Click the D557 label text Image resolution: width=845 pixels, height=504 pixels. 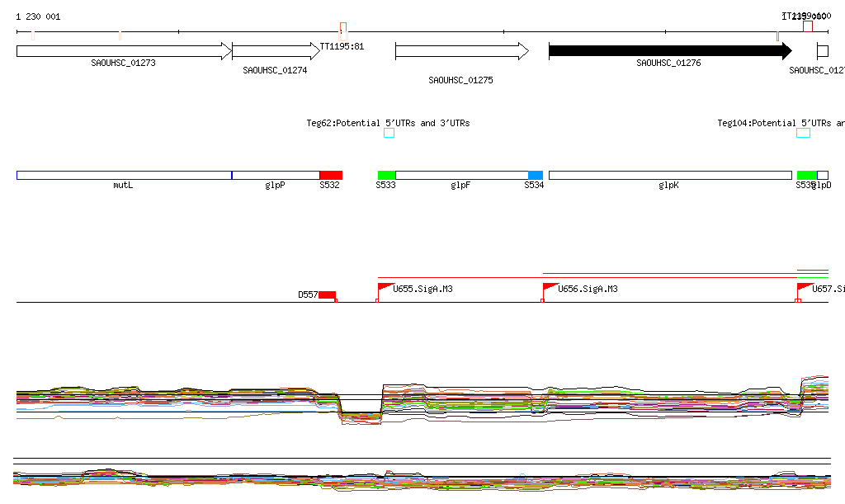click(x=308, y=295)
